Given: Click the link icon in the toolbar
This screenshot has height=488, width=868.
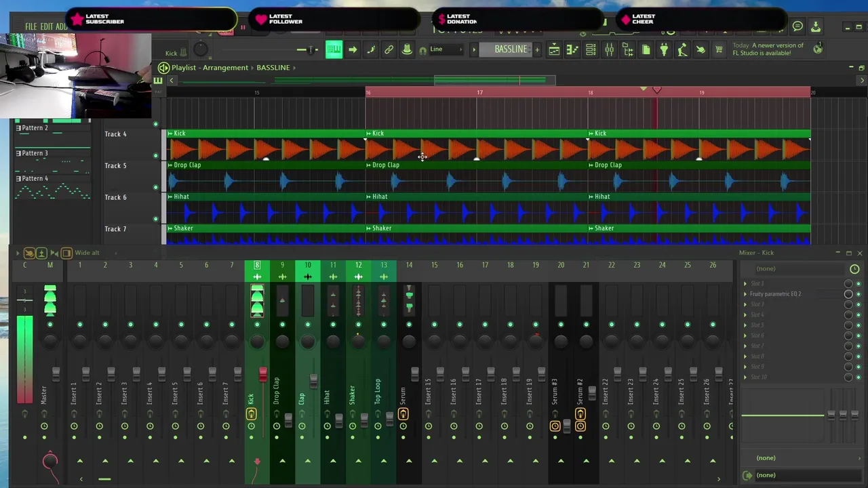Looking at the screenshot, I should (389, 49).
